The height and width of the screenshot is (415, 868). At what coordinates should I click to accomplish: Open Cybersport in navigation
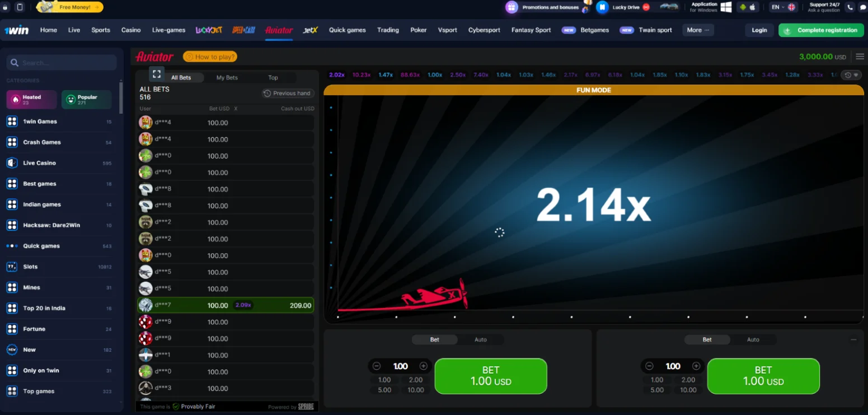pyautogui.click(x=484, y=30)
